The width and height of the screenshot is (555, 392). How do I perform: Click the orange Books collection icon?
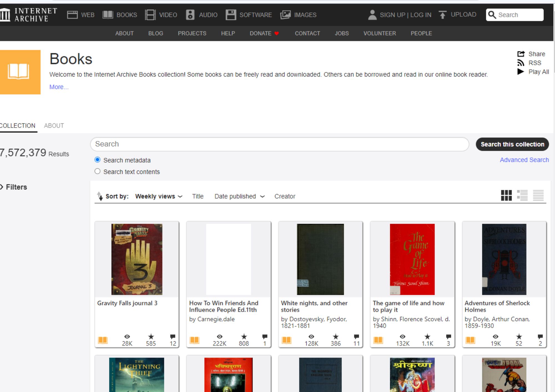tap(20, 72)
